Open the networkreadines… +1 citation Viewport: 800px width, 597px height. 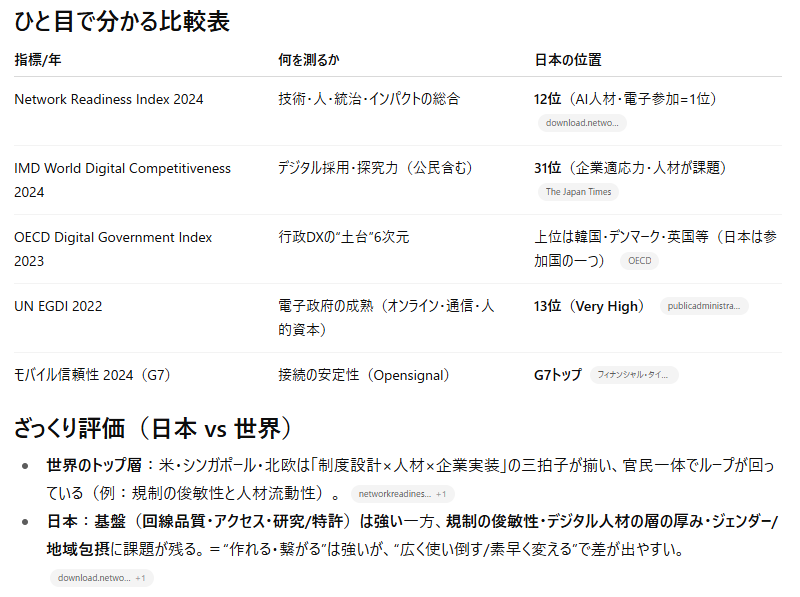pyautogui.click(x=402, y=494)
